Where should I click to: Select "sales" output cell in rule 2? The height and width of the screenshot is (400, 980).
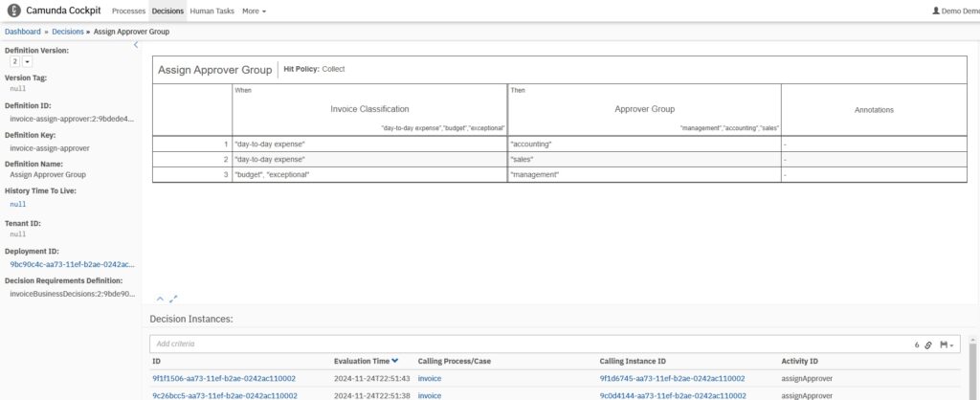pos(644,160)
